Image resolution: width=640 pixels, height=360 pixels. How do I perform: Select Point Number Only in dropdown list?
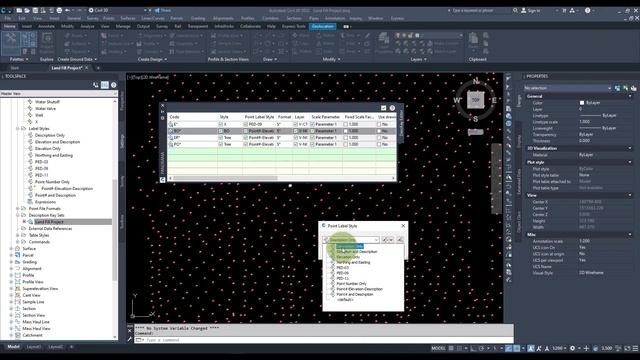click(x=351, y=284)
